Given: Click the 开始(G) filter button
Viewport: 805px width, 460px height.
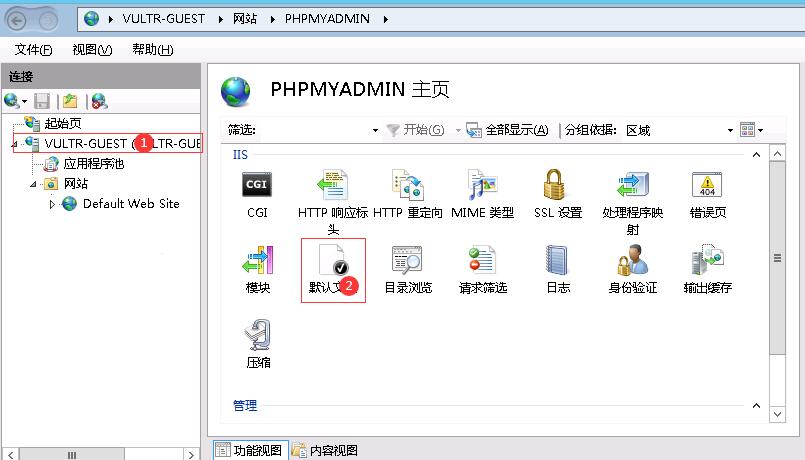Looking at the screenshot, I should (415, 130).
